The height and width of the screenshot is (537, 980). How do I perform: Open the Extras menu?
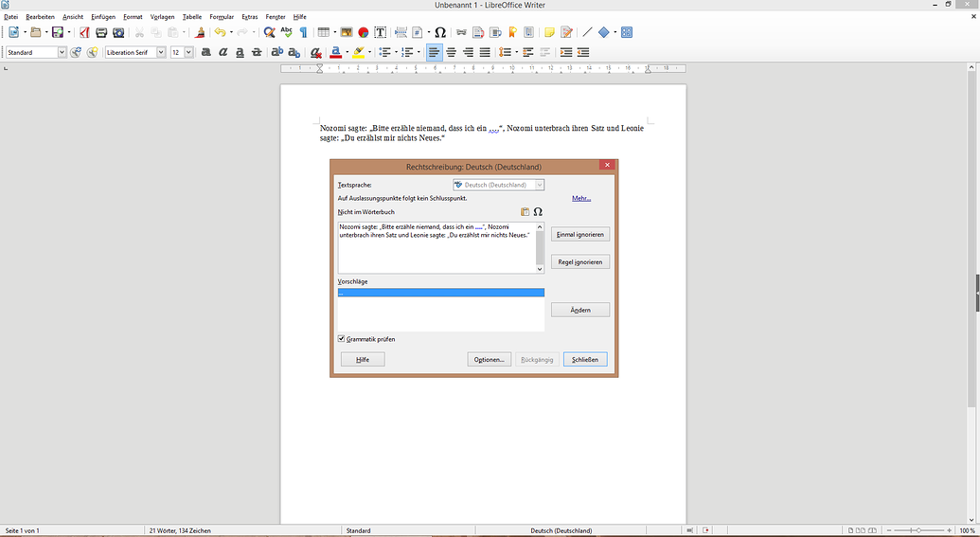point(250,17)
